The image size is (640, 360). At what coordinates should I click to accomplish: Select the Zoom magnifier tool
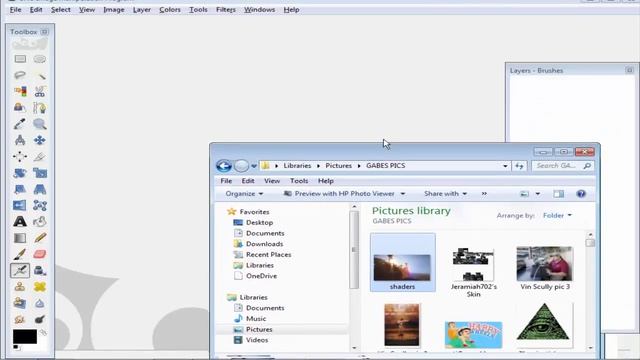40,124
